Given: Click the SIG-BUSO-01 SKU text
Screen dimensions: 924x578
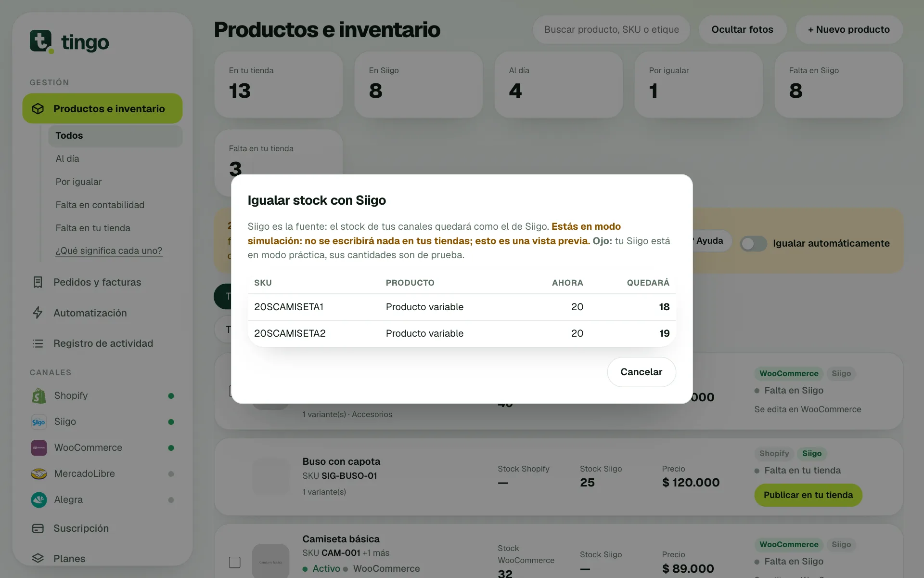Looking at the screenshot, I should pyautogui.click(x=349, y=476).
